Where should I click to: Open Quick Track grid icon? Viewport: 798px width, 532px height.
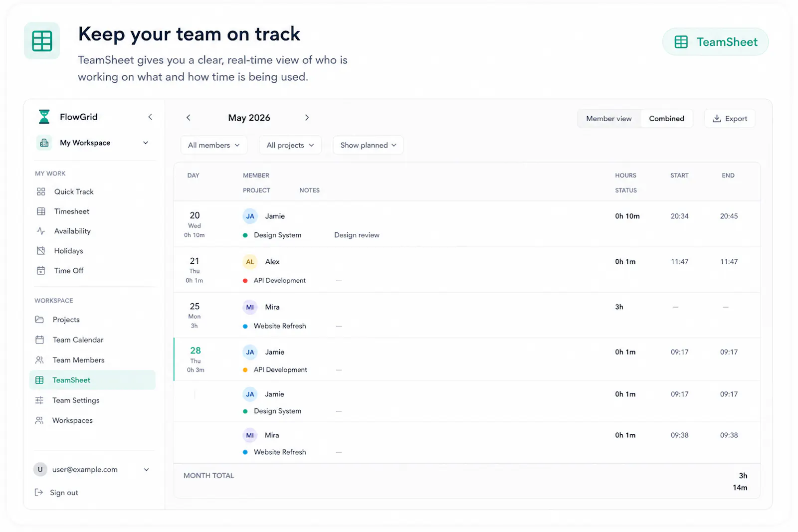click(x=41, y=191)
